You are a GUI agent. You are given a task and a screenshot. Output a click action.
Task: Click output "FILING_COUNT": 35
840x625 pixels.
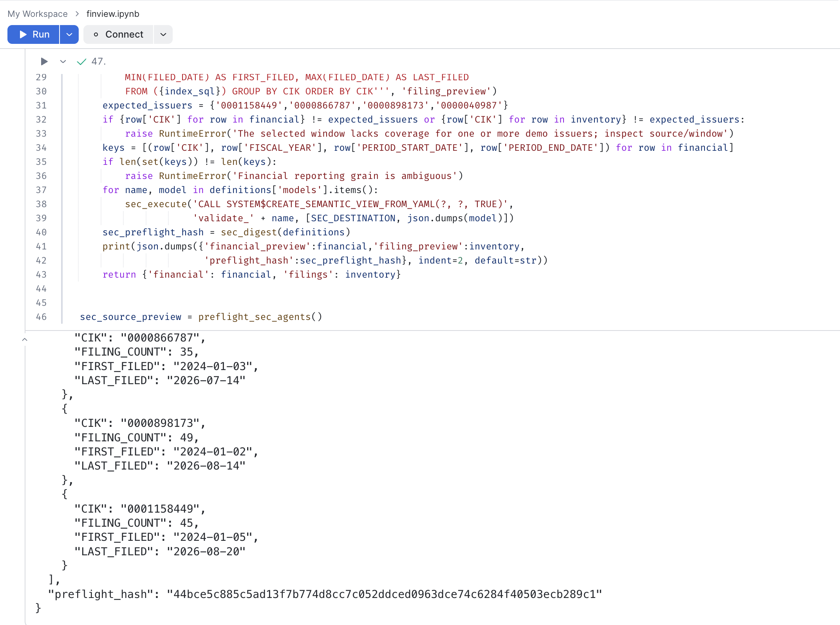[x=137, y=352]
